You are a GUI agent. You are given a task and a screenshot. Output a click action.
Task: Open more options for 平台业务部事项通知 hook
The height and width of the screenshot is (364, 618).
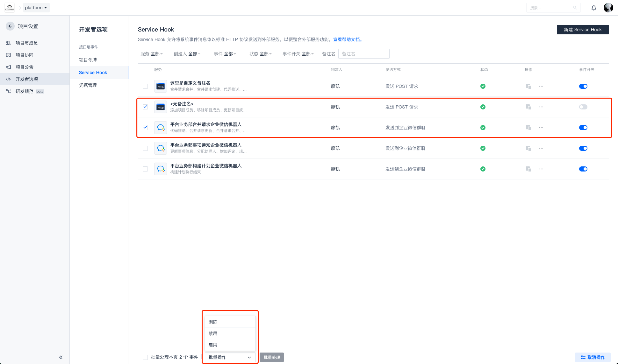[x=541, y=148]
